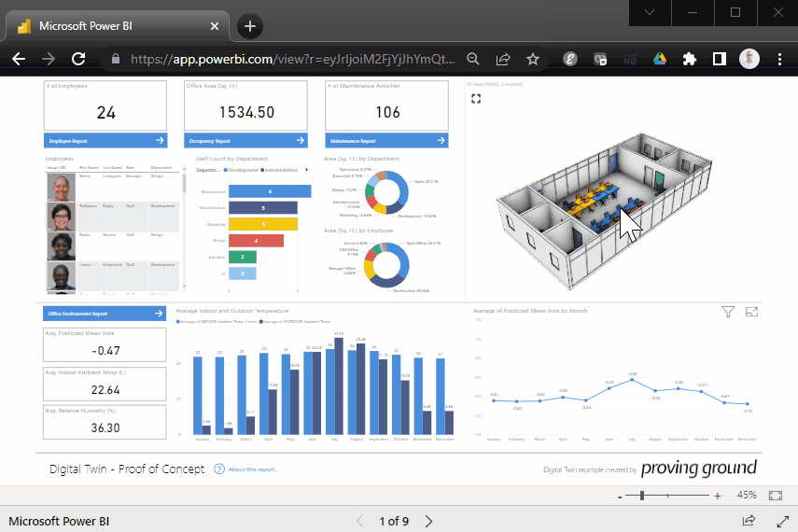Click the Avg. Relative Humidity value 36.30
Image resolution: width=798 pixels, height=532 pixels.
click(x=105, y=427)
